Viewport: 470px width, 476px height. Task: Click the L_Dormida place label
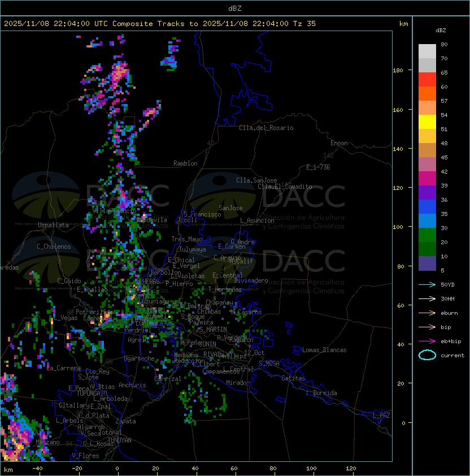pos(321,393)
